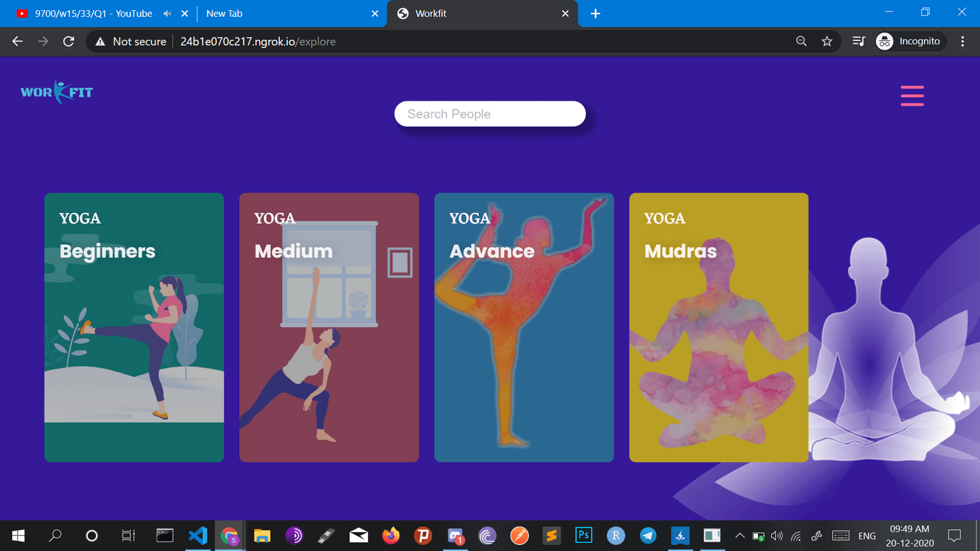This screenshot has height=551, width=980.
Task: Open the touch keyboard icon
Action: (841, 535)
